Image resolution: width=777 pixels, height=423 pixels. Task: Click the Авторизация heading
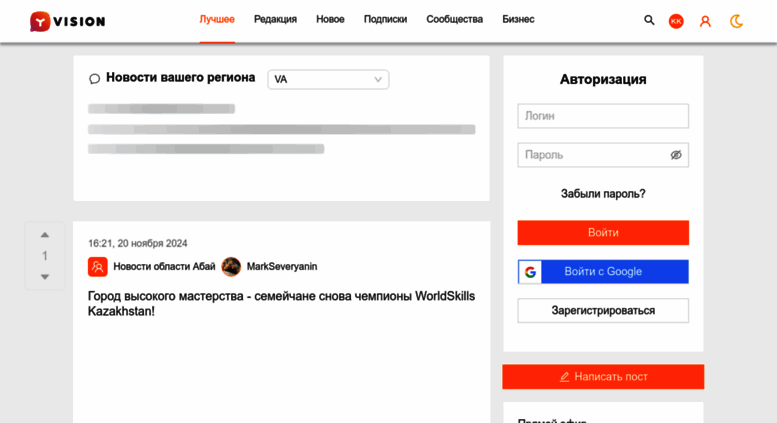click(603, 79)
